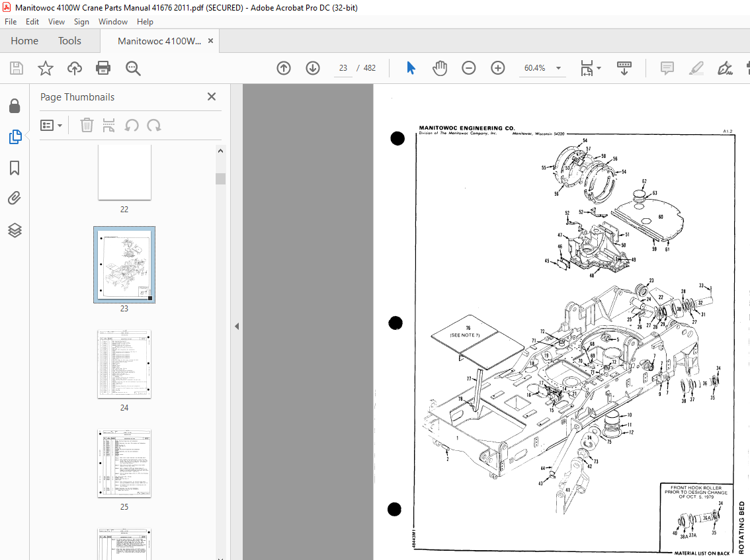Screen dimensions: 750x560
Task: Select page 24 thumbnail
Action: [x=124, y=364]
